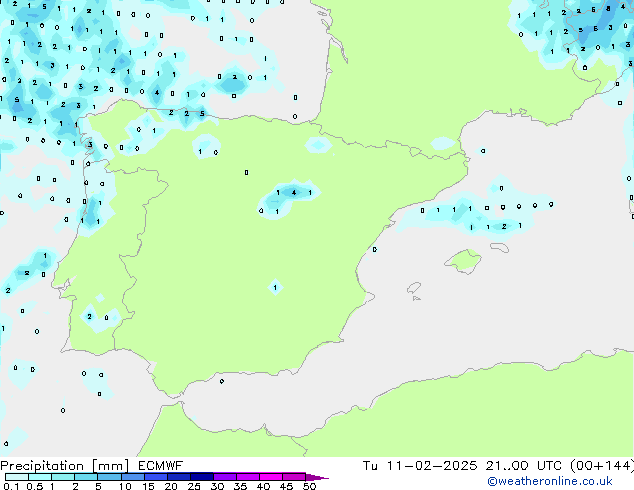Click the legend arrow tip beyond 50
This screenshot has height=490, width=634.
(317, 477)
